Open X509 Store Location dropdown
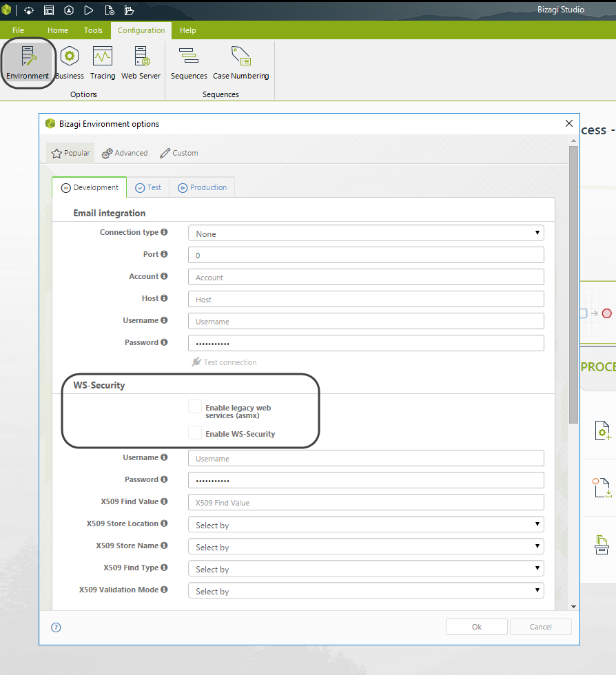 (x=366, y=524)
